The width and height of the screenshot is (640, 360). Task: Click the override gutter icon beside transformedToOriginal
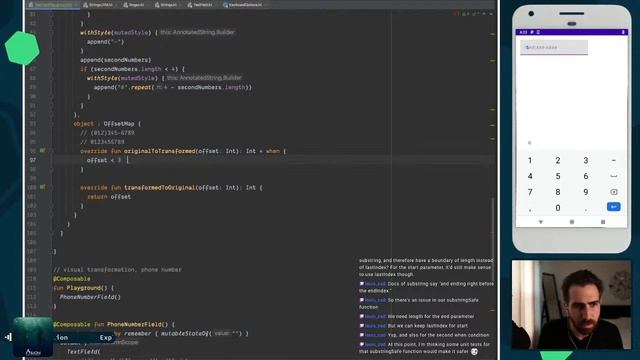point(42,187)
